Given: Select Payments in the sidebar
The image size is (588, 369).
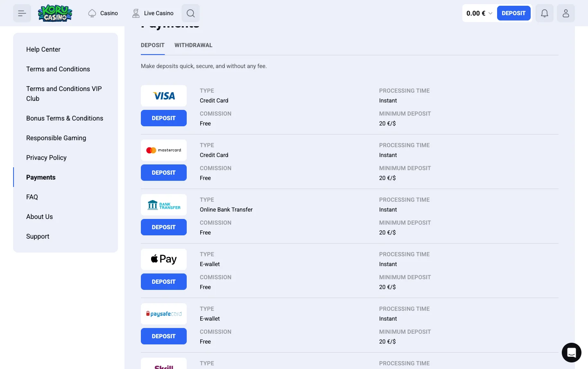Looking at the screenshot, I should (x=41, y=177).
